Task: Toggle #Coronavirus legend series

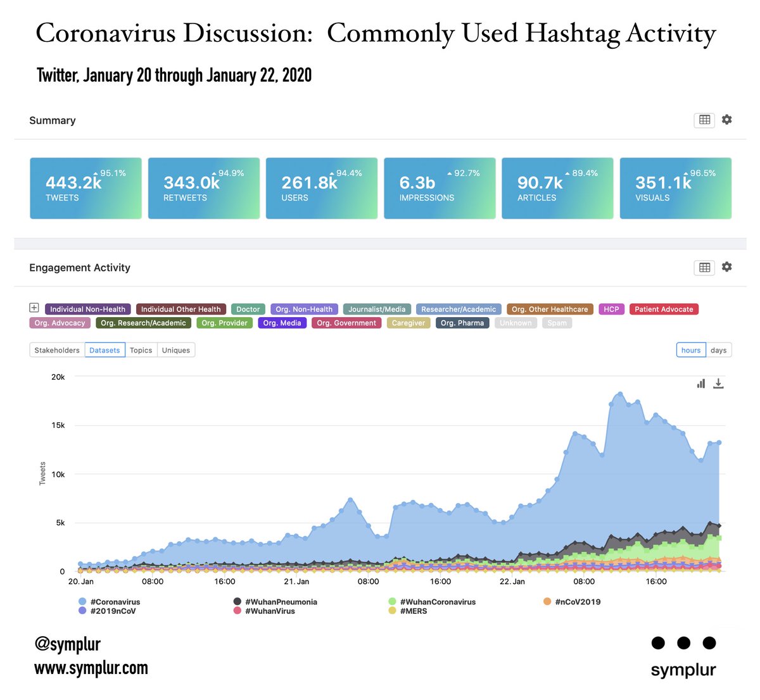Action: pos(110,602)
